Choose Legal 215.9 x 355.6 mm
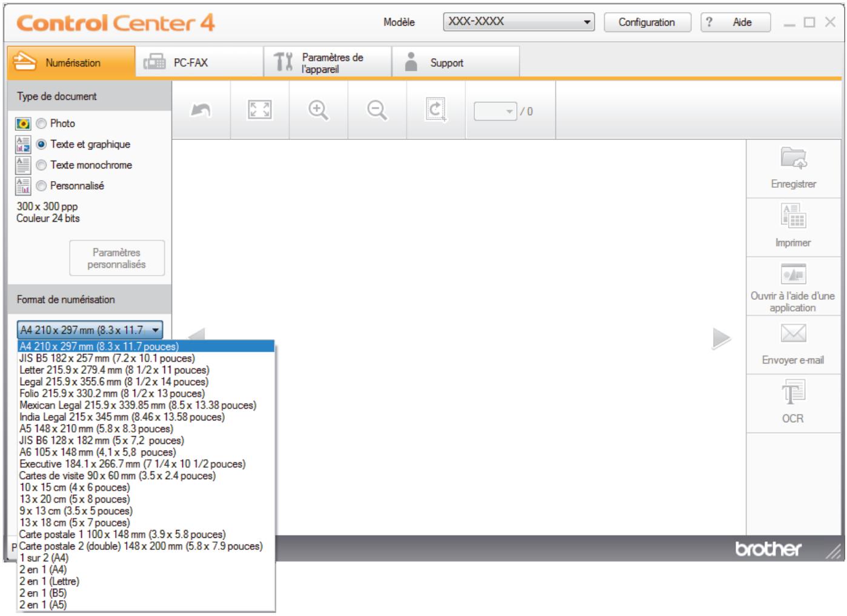The width and height of the screenshot is (847, 616). coord(146,382)
